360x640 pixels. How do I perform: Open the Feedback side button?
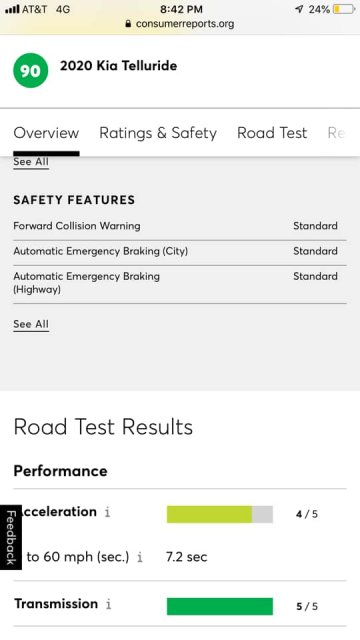[x=11, y=537]
